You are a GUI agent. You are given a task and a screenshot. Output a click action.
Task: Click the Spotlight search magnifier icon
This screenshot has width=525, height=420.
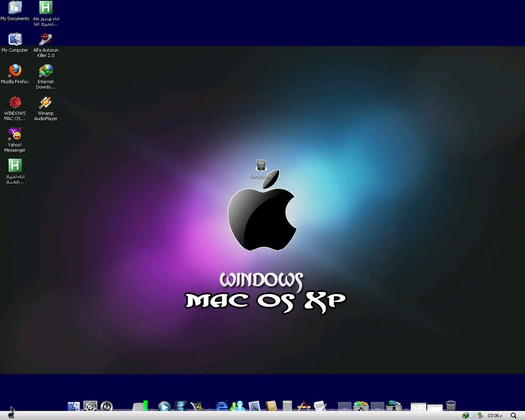(x=513, y=415)
